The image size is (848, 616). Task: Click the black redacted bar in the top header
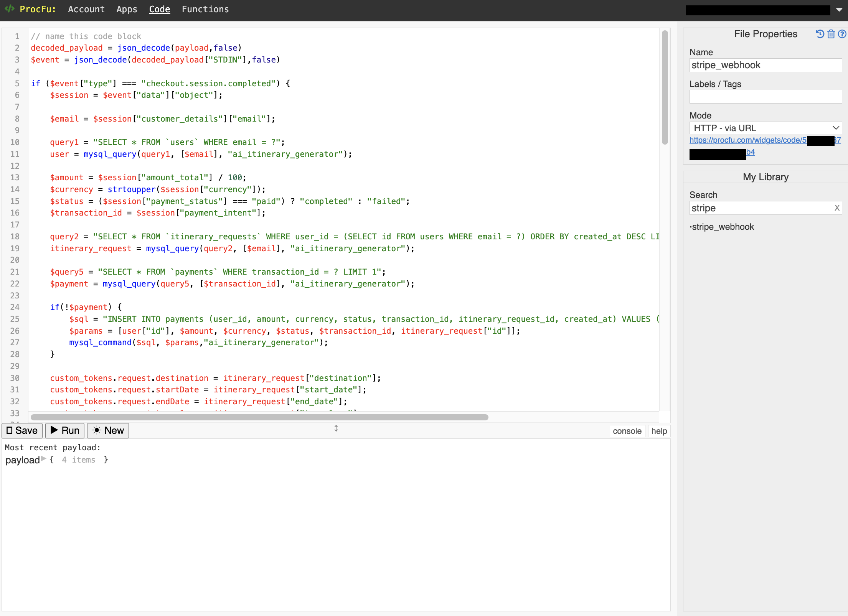coord(758,10)
